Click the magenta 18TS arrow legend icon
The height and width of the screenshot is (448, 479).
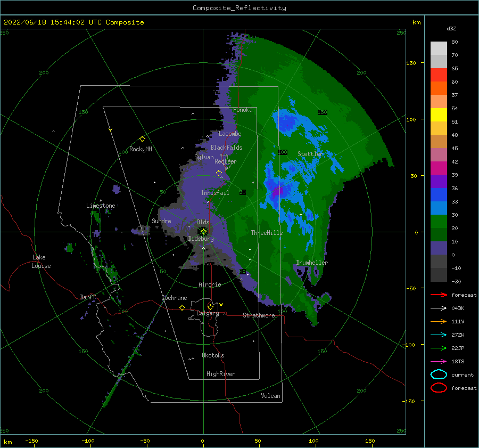tap(439, 362)
